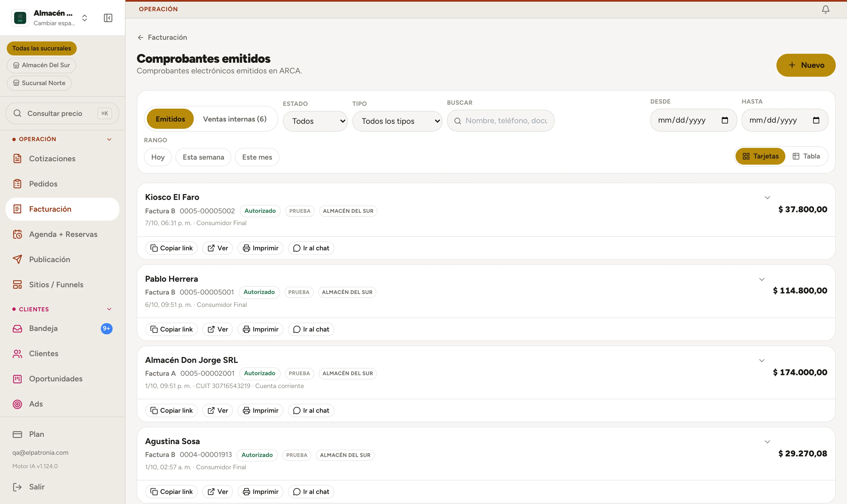Screen dimensions: 847x504
Task: Collapse the OPERACIÓN sidebar section
Action: (x=109, y=139)
